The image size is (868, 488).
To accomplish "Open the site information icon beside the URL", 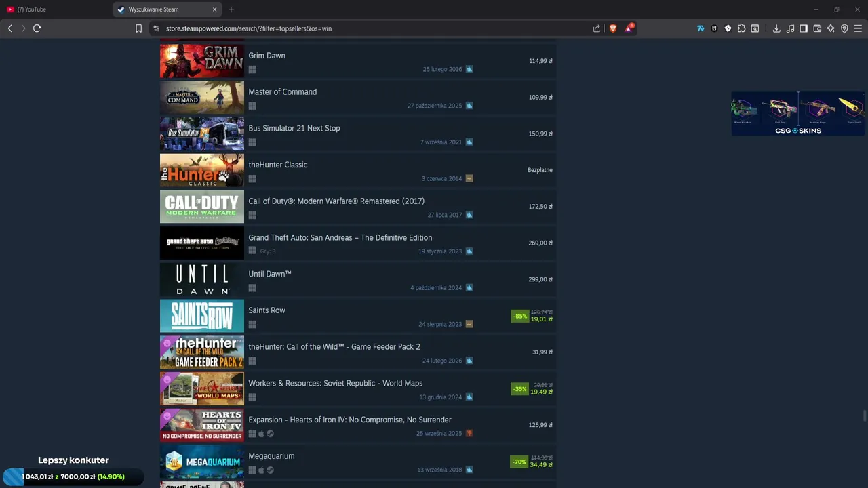I will [156, 28].
